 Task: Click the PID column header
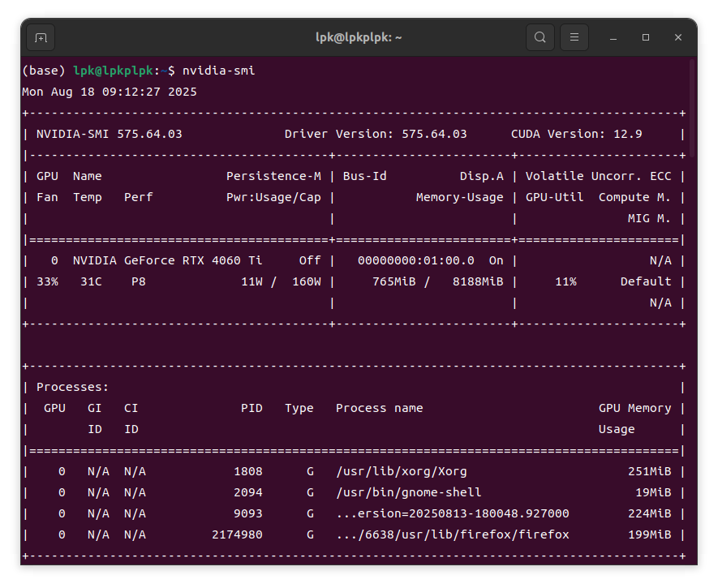click(x=252, y=408)
